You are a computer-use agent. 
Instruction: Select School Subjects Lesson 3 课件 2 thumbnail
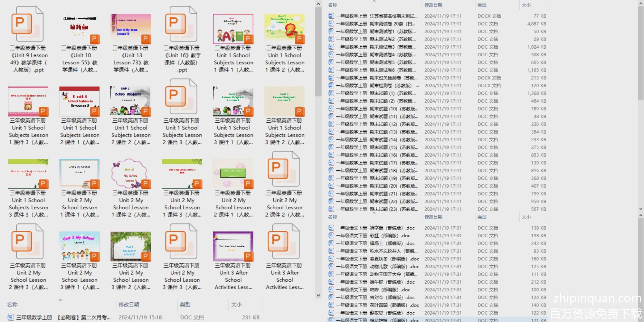284,101
